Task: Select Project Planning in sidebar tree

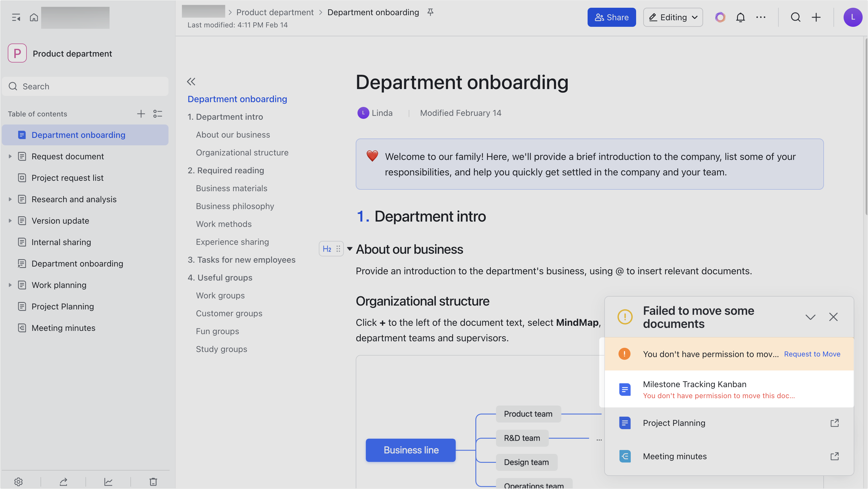Action: pyautogui.click(x=85, y=307)
